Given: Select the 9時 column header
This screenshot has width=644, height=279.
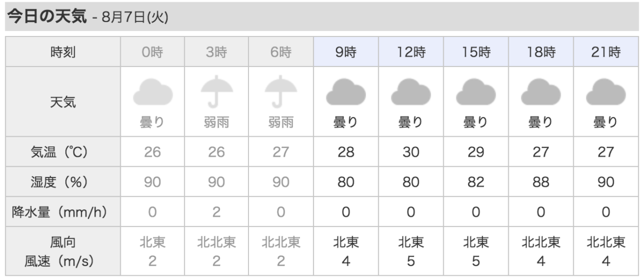Looking at the screenshot, I should (346, 53).
